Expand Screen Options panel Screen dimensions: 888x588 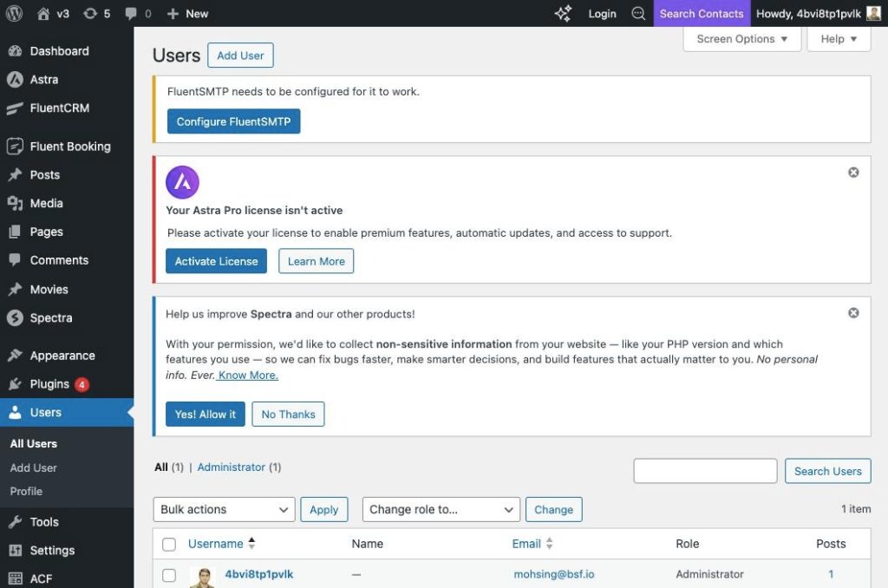tap(742, 38)
